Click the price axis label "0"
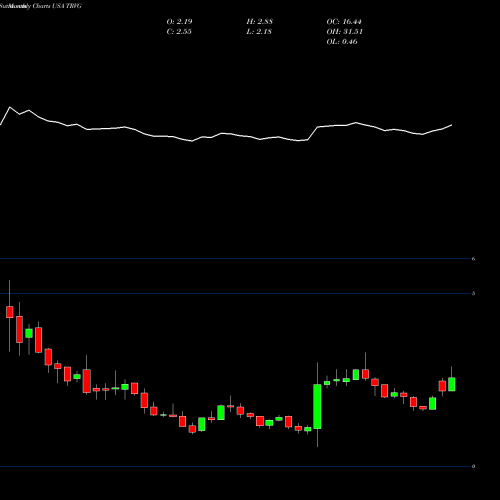500x500 pixels. [x=473, y=466]
